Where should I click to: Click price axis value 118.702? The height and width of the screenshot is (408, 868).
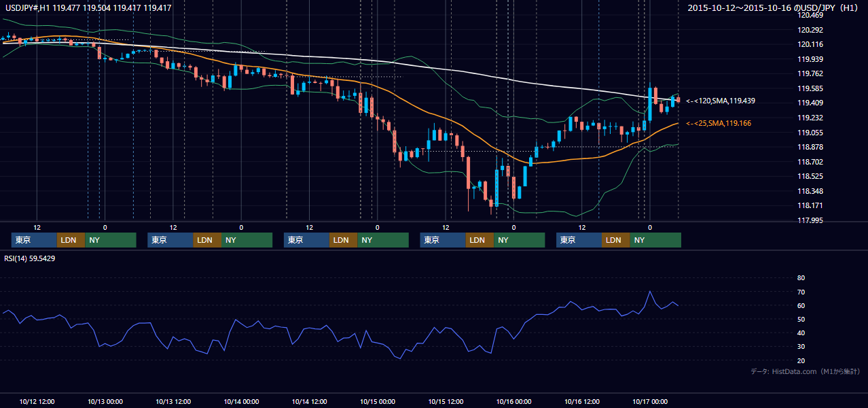point(810,162)
